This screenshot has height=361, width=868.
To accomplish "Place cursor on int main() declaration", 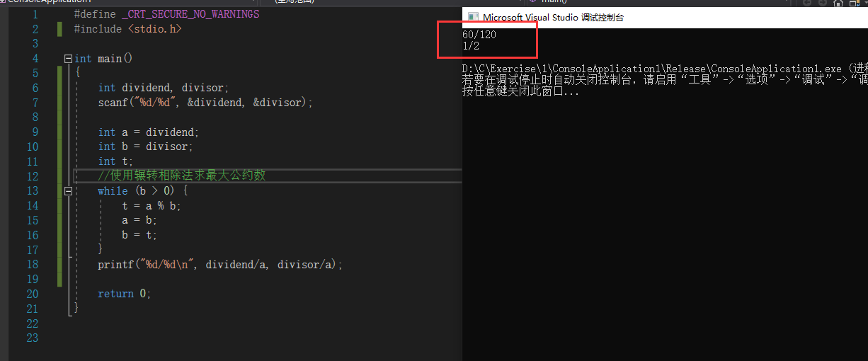I will pos(103,59).
